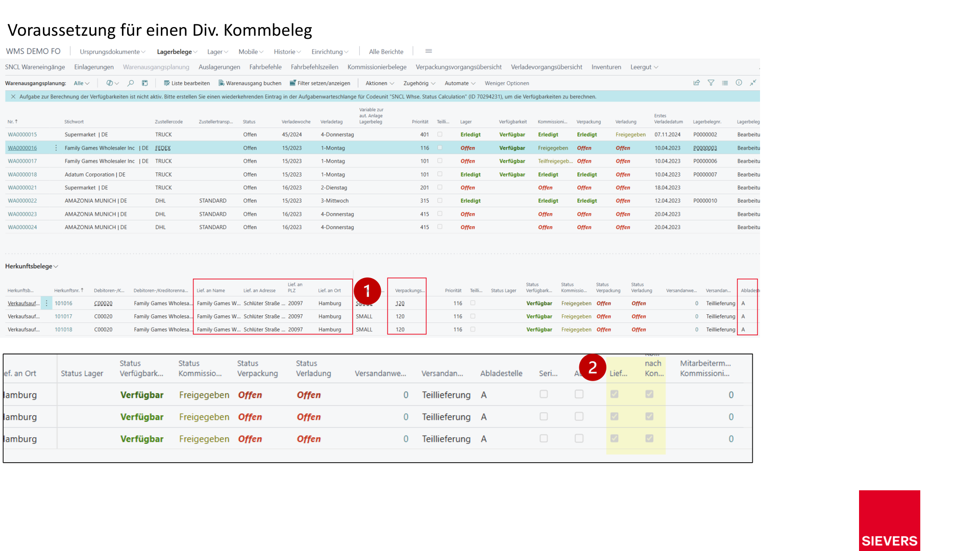Click Filter setzen/anzeigen
This screenshot has width=980, height=551.
[x=320, y=83]
